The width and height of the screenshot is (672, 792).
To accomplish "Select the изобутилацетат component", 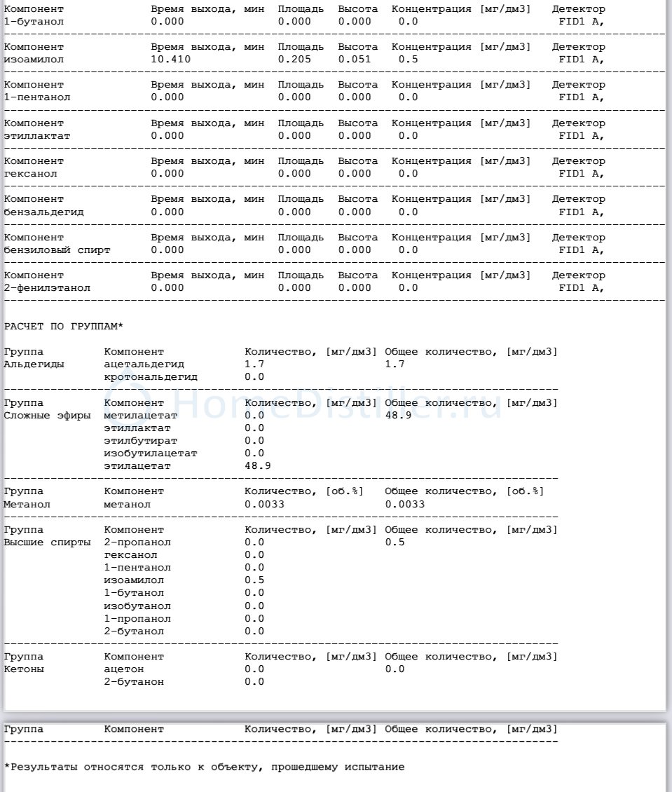I will coord(151,453).
